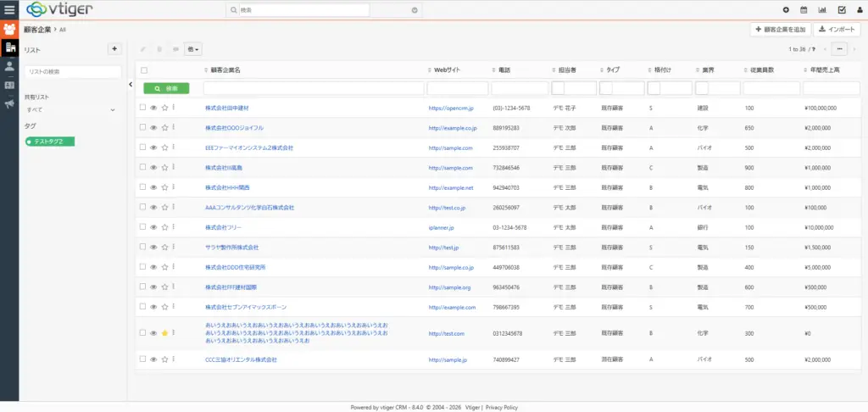Collapse the left list sidebar panel
Screen dimensions: 868x412
(131, 85)
